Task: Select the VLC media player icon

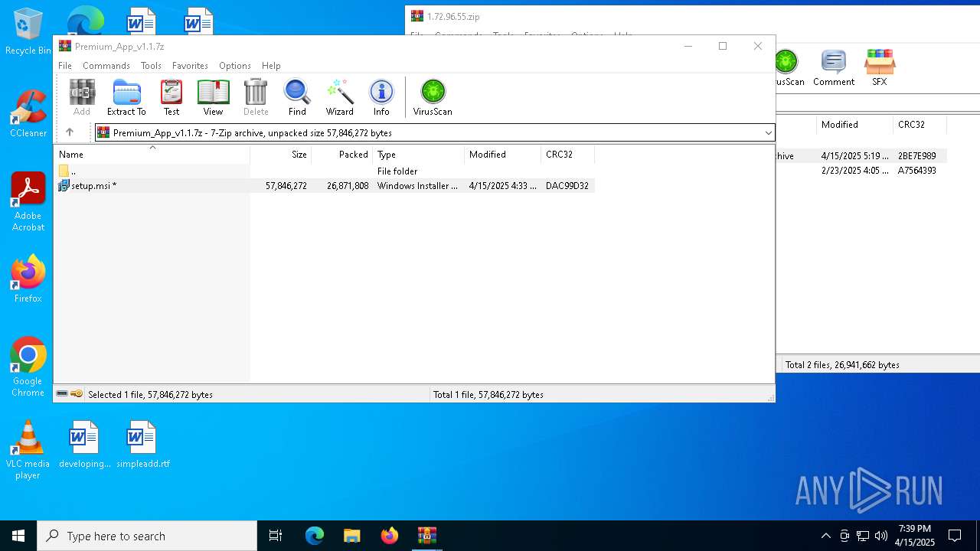Action: 28,450
